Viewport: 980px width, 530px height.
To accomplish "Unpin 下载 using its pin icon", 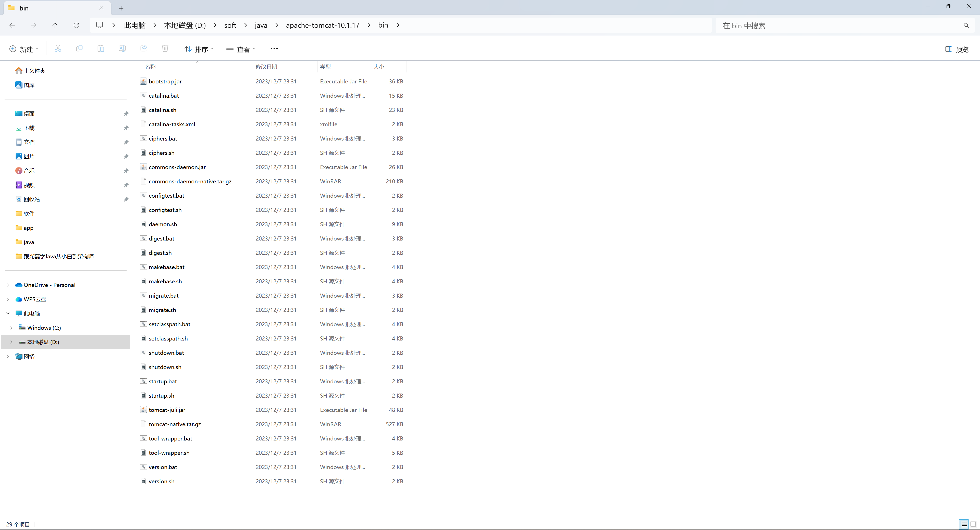I will tap(126, 128).
